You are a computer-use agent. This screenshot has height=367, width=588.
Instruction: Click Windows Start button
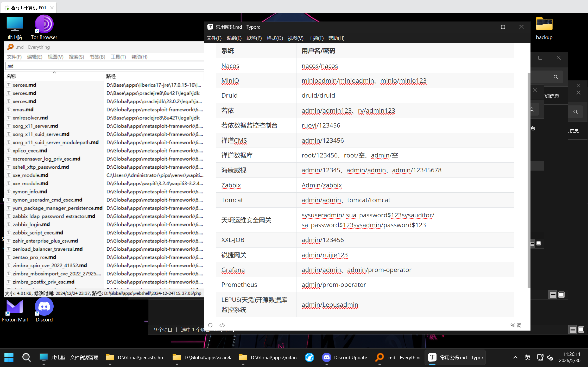9,357
